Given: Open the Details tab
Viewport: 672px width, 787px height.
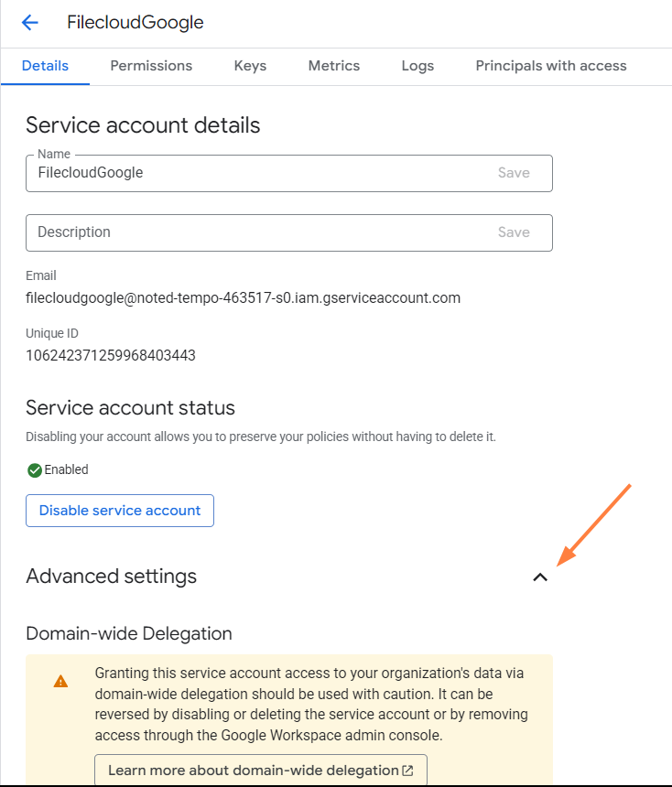Looking at the screenshot, I should [x=45, y=66].
